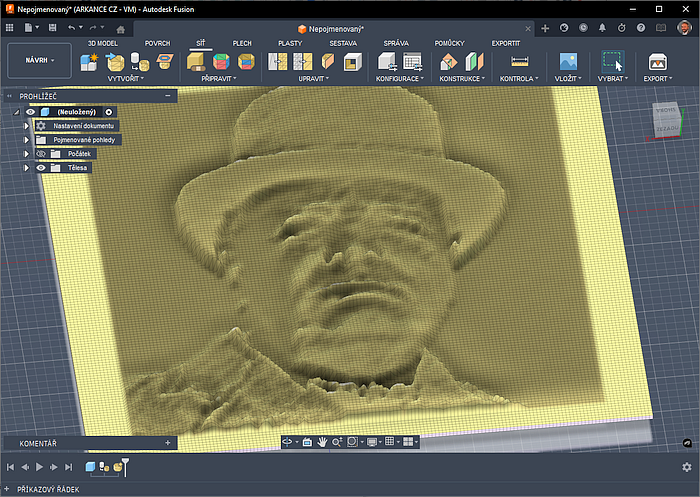Click the Export icon in the toolbar
This screenshot has width=700, height=497.
tap(657, 62)
